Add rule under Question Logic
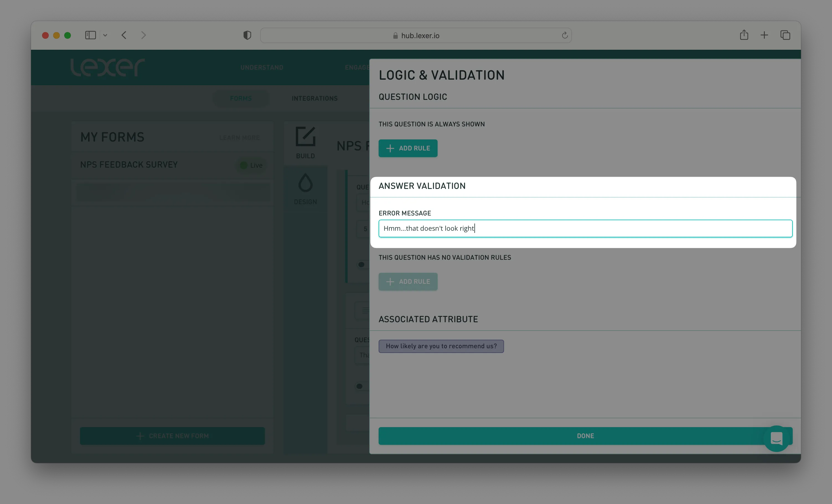The image size is (832, 504). pos(408,148)
